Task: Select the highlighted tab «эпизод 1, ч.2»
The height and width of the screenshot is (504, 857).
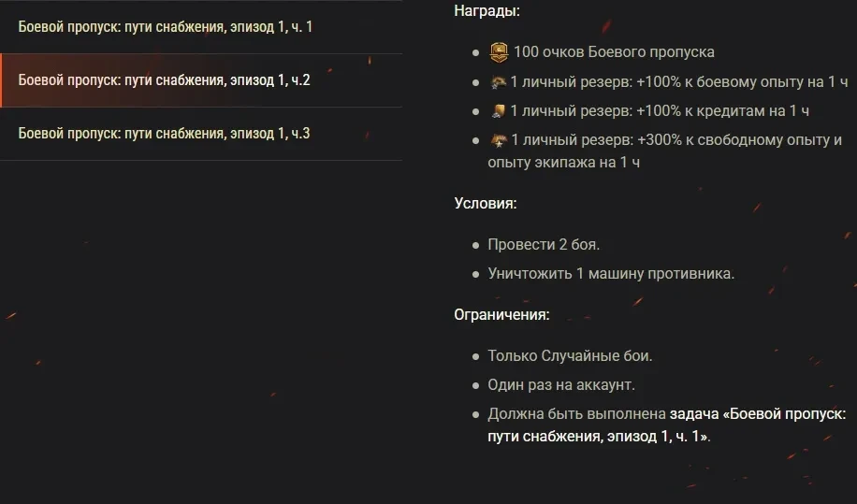Action: coord(165,80)
